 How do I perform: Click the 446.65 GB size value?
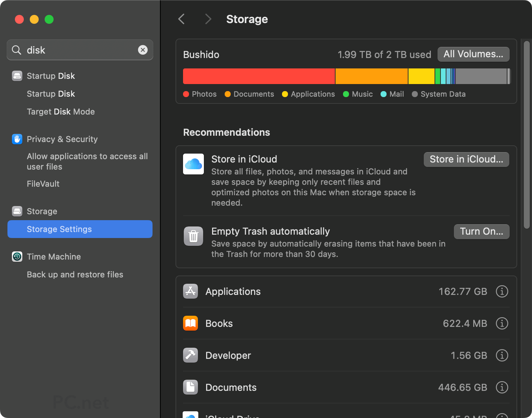pyautogui.click(x=463, y=388)
